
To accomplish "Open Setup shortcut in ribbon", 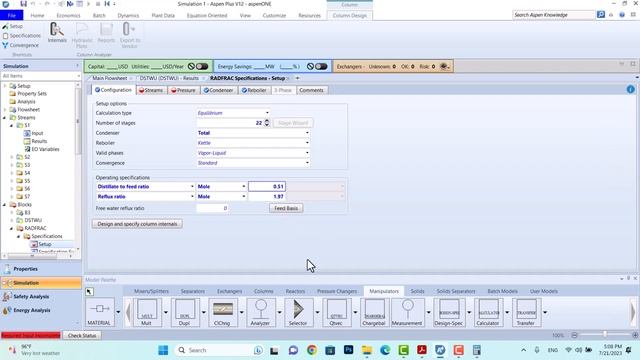I will (13, 26).
